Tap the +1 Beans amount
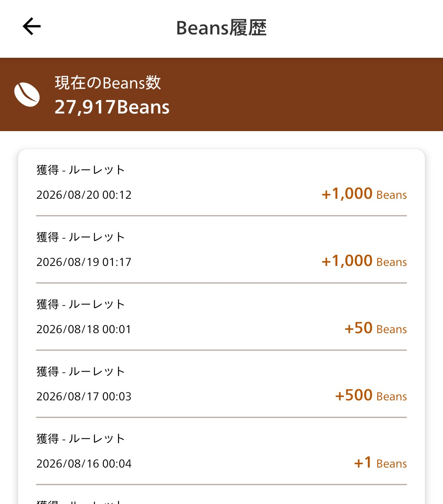 click(380, 463)
